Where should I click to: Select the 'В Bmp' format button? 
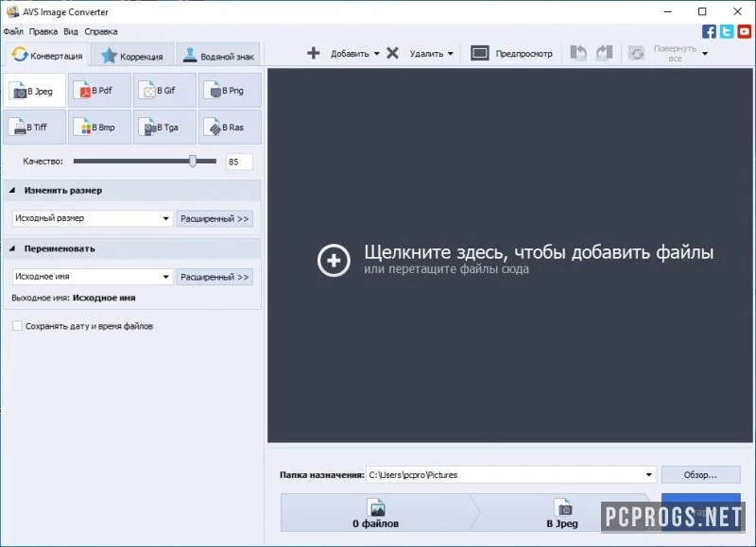click(x=99, y=128)
